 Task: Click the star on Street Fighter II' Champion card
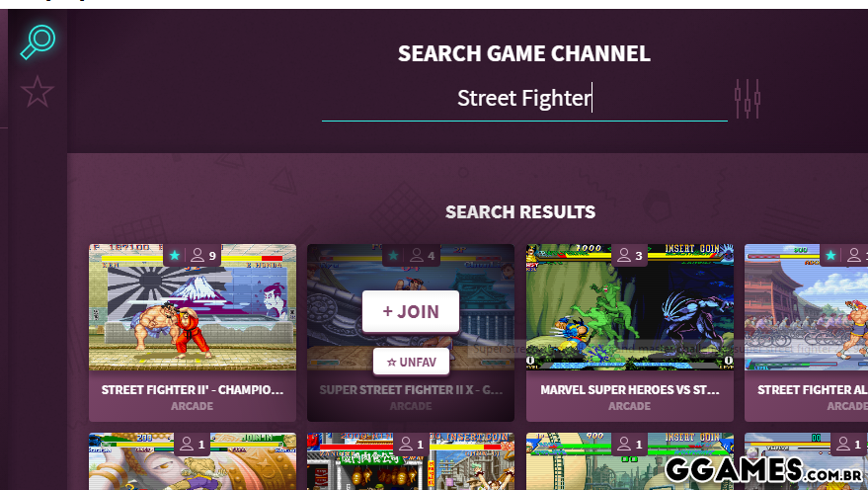tap(175, 255)
